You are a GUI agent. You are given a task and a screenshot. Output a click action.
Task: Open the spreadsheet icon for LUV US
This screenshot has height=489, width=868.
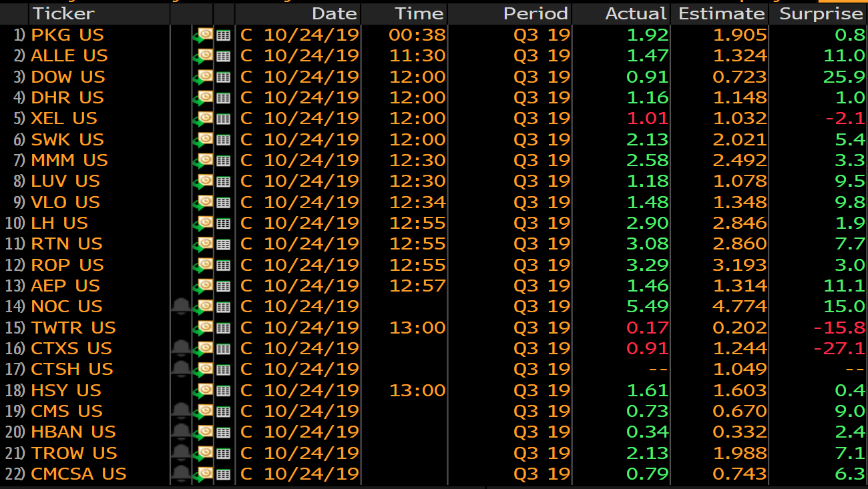(x=224, y=181)
